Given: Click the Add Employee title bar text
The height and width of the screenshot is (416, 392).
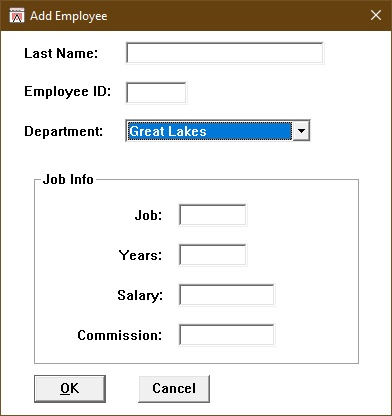Looking at the screenshot, I should coord(69,16).
